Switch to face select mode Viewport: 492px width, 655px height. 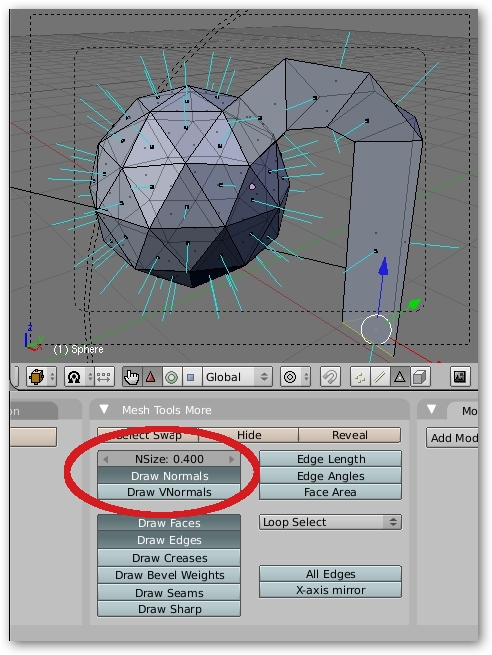[x=400, y=377]
